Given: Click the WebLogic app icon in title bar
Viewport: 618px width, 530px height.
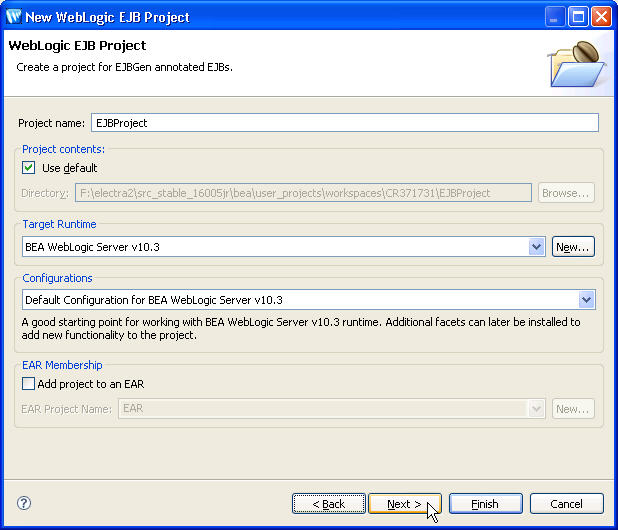Looking at the screenshot, I should tap(13, 17).
